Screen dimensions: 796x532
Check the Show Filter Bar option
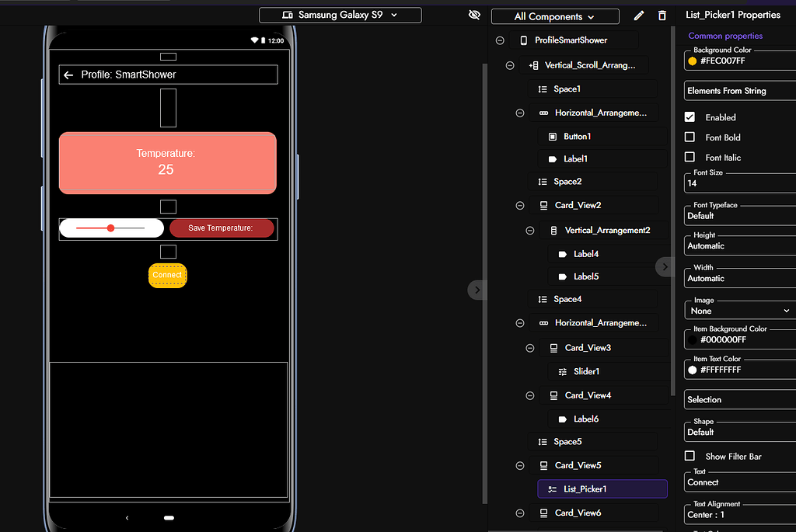coord(688,456)
